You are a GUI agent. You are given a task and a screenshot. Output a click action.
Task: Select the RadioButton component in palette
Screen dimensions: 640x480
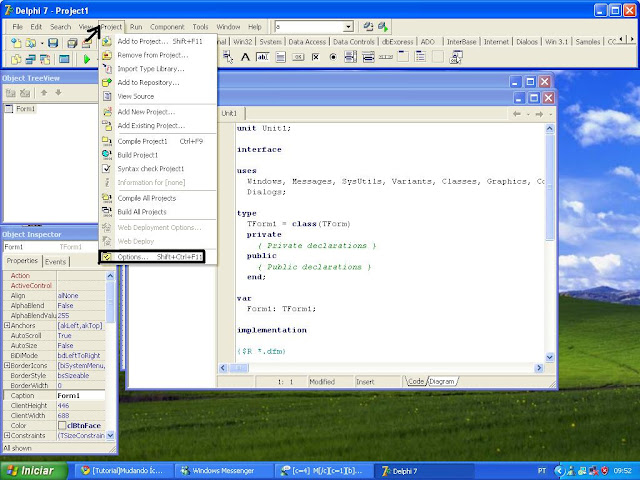(333, 57)
